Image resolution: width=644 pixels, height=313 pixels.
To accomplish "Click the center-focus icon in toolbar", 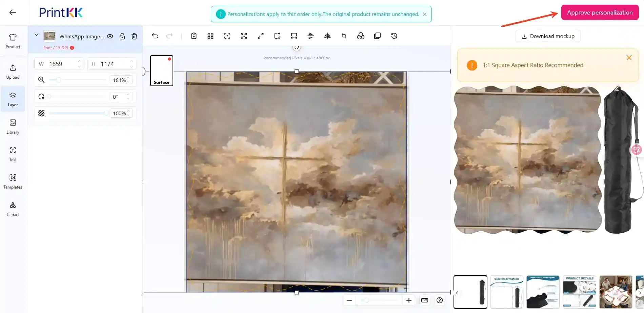I will pos(227,36).
